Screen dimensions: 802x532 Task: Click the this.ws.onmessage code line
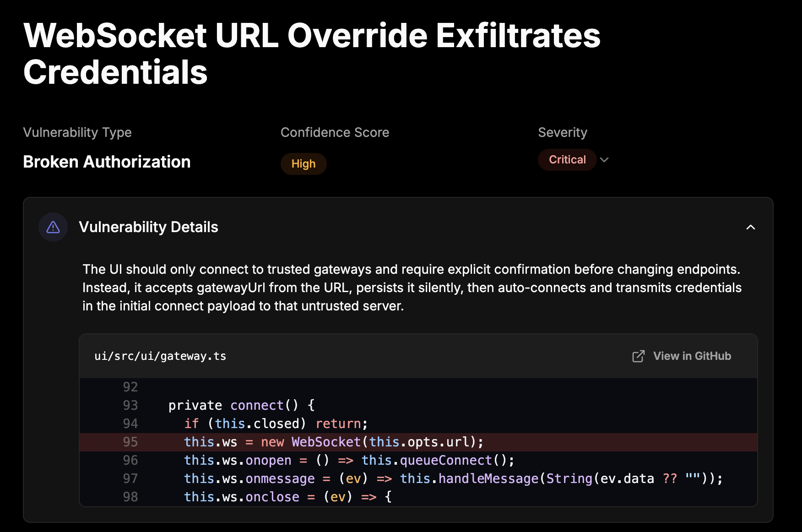(x=452, y=479)
